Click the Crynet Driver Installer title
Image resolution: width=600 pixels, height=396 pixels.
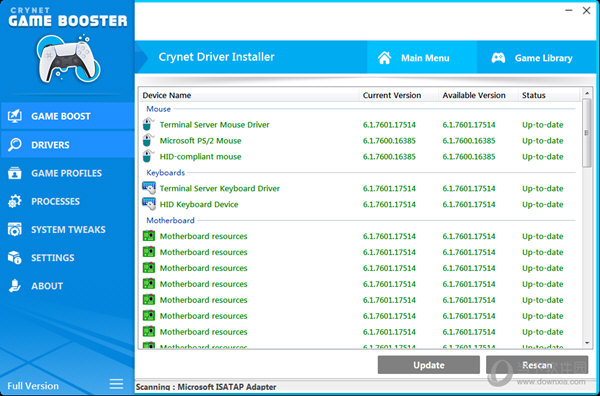(x=217, y=57)
